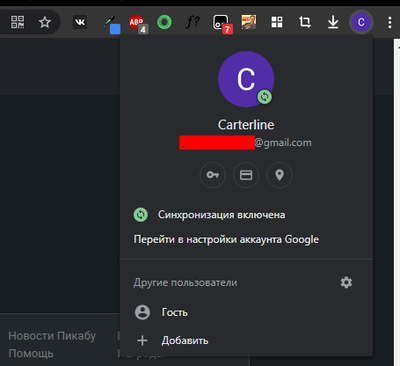400x366 pixels.
Task: Open the color picker eyedropper extension
Action: pyautogui.click(x=112, y=24)
